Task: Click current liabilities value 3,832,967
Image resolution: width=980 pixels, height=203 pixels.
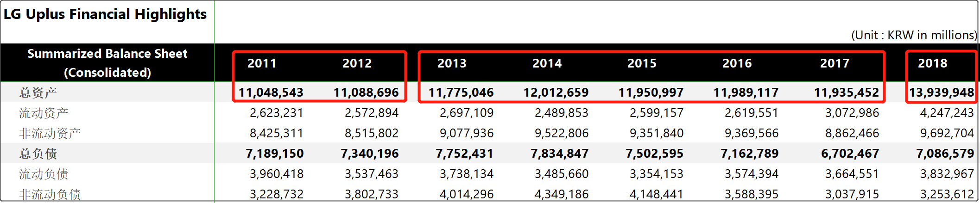Action: (947, 174)
